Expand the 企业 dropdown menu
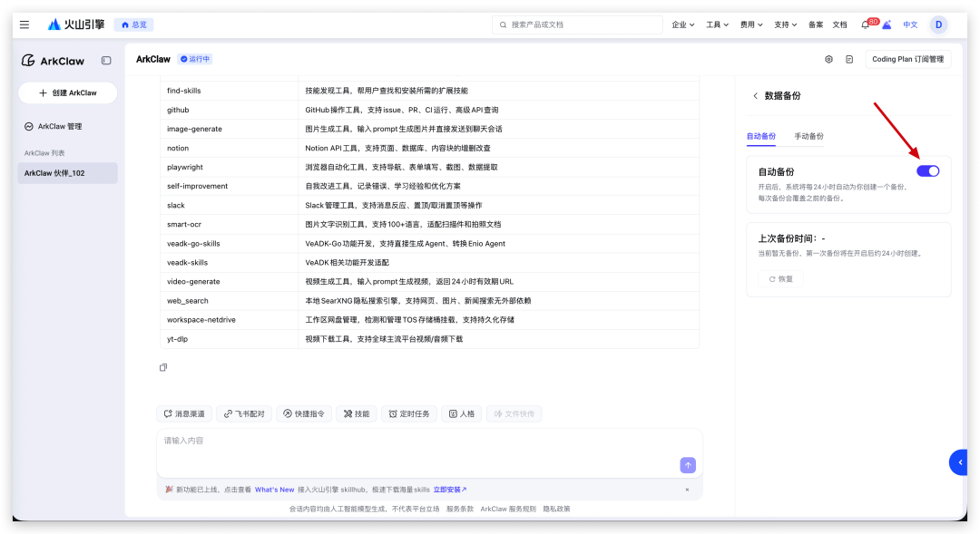The width and height of the screenshot is (980, 534). (x=682, y=24)
